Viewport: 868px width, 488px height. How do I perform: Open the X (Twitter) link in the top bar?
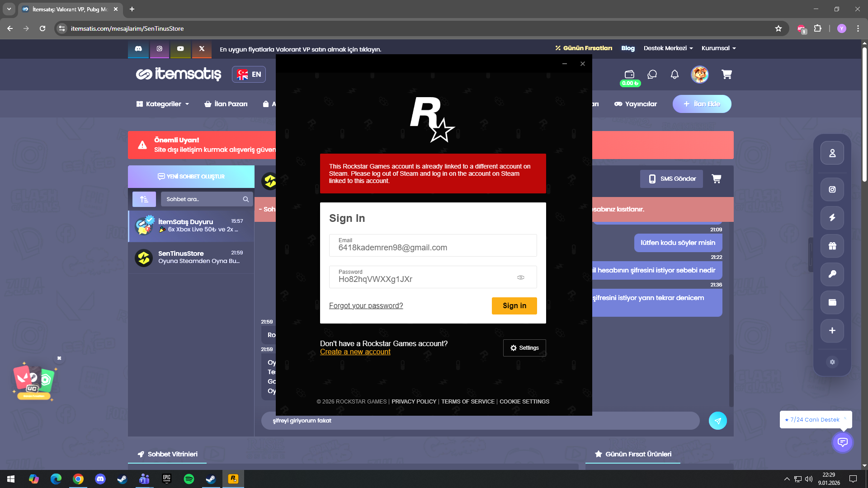pyautogui.click(x=202, y=49)
